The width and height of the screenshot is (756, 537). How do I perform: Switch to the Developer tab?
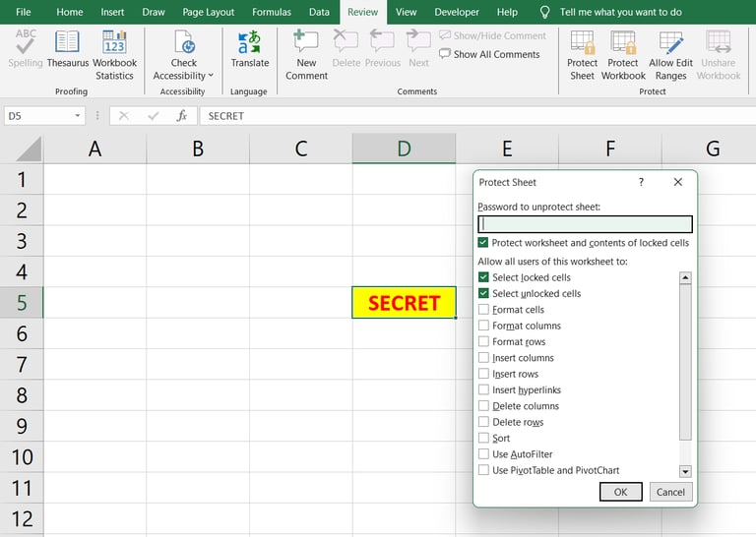457,12
